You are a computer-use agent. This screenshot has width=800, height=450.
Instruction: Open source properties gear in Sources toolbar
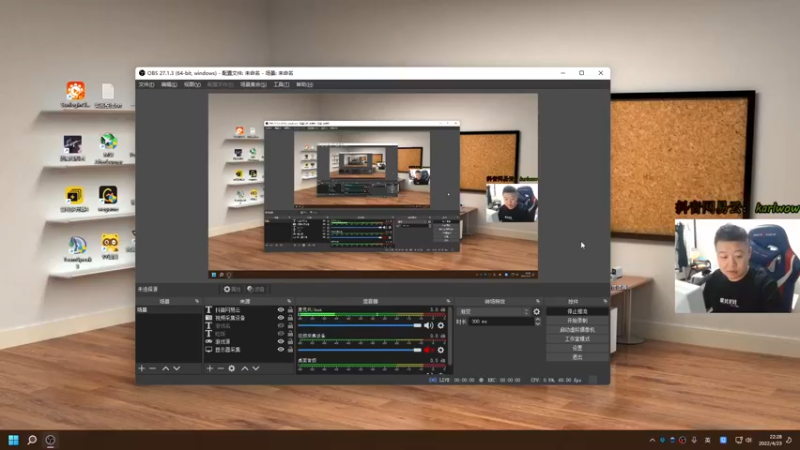pos(232,368)
